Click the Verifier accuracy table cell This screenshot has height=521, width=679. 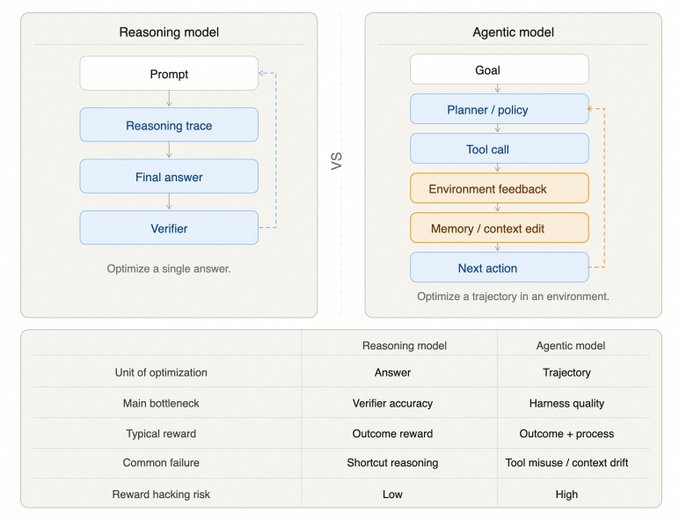click(x=392, y=403)
